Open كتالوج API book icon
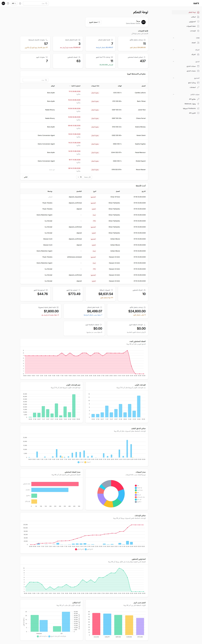Screen dimensions: 202x644 (x=198, y=113)
